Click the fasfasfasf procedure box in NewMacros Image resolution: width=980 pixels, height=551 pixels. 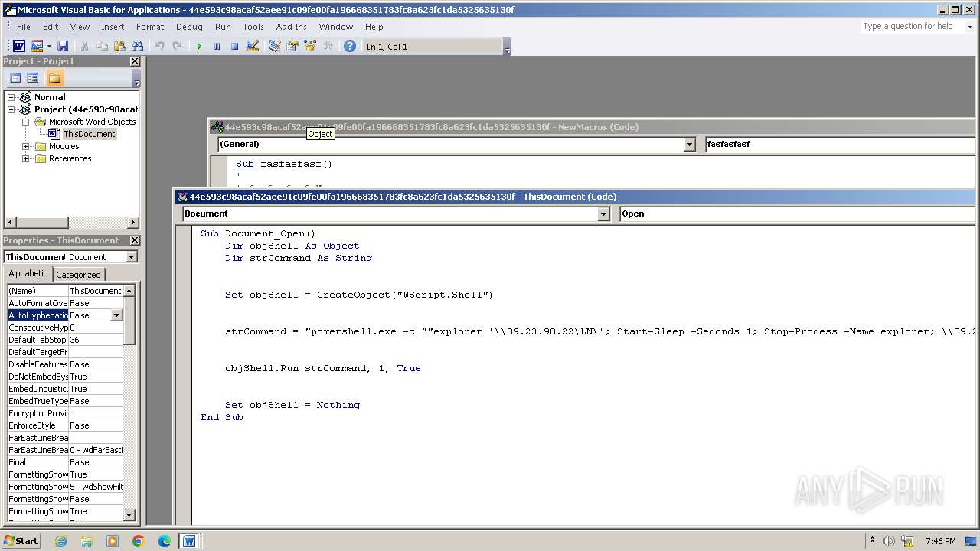(x=839, y=144)
